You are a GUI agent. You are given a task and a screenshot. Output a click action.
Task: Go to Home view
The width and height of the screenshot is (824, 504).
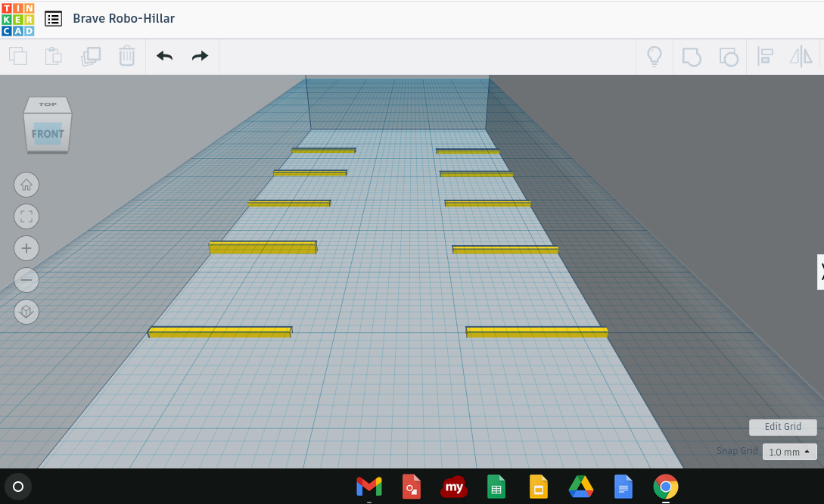pos(26,185)
